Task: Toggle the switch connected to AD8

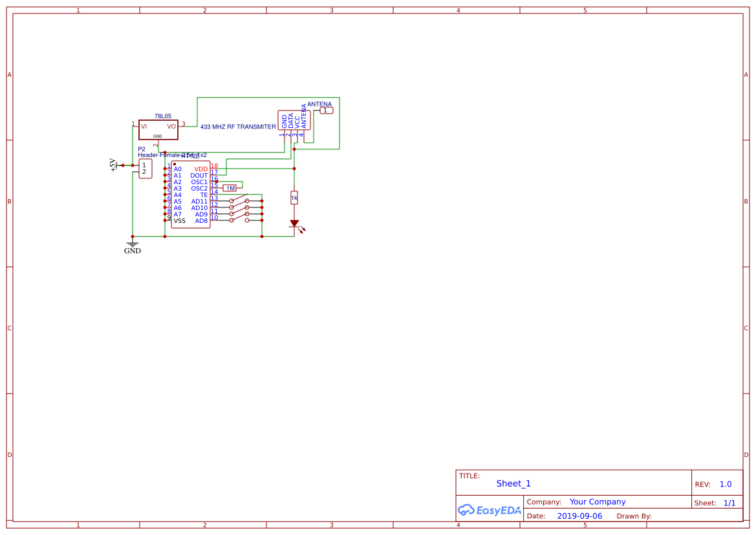Action: coord(239,220)
